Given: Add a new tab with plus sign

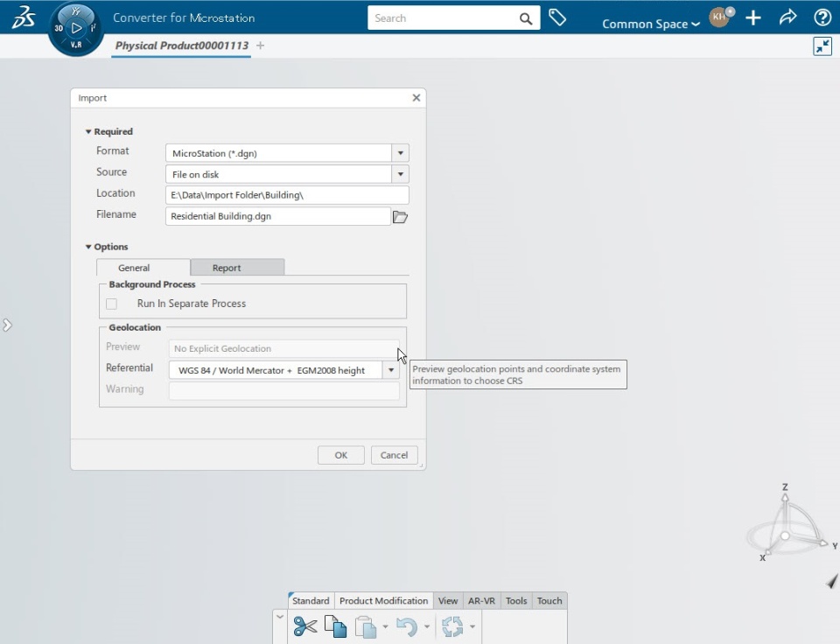Looking at the screenshot, I should [x=261, y=45].
